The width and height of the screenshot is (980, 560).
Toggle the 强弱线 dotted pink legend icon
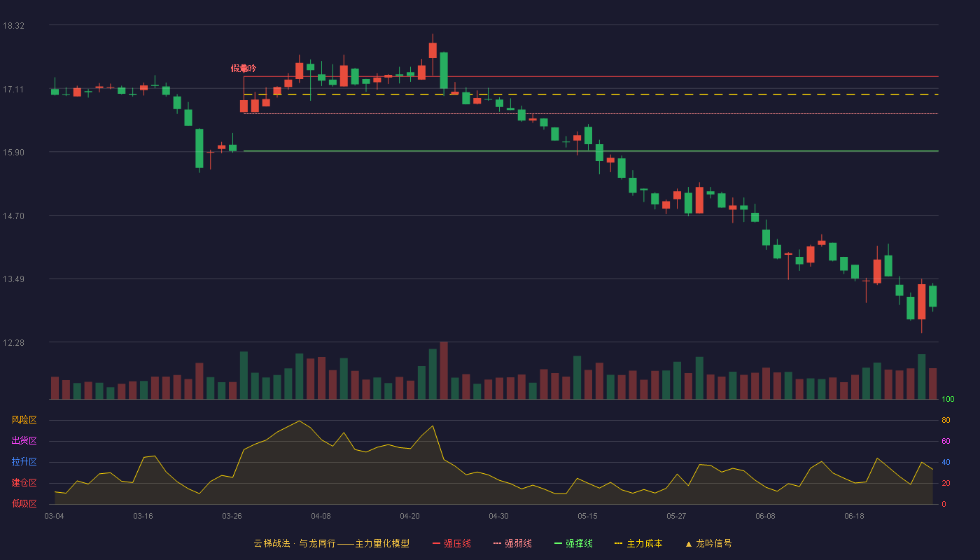(x=498, y=543)
